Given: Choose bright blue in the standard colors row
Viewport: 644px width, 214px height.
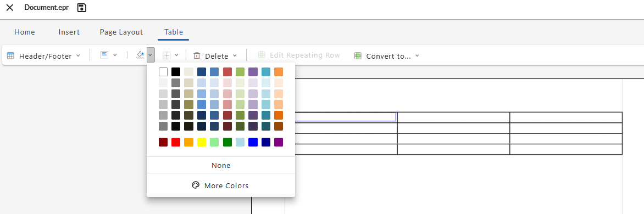Looking at the screenshot, I should pyautogui.click(x=253, y=142).
